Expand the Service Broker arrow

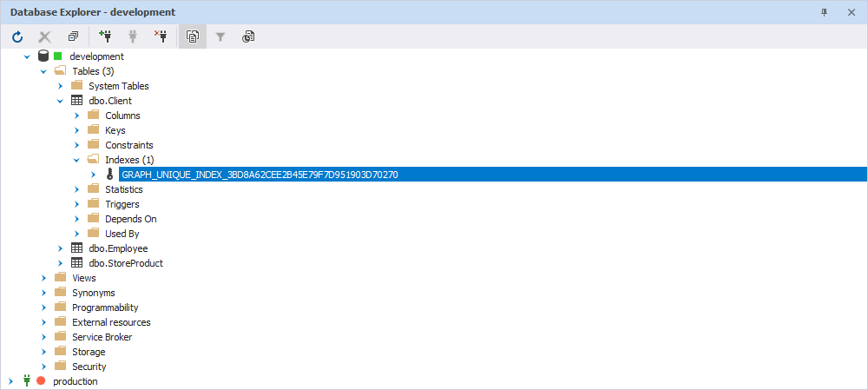[x=43, y=337]
